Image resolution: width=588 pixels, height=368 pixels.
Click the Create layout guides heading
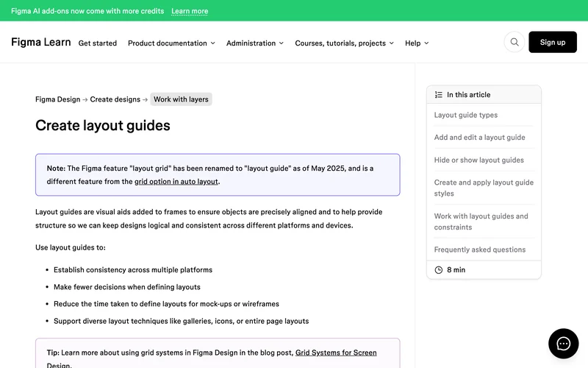tap(103, 125)
